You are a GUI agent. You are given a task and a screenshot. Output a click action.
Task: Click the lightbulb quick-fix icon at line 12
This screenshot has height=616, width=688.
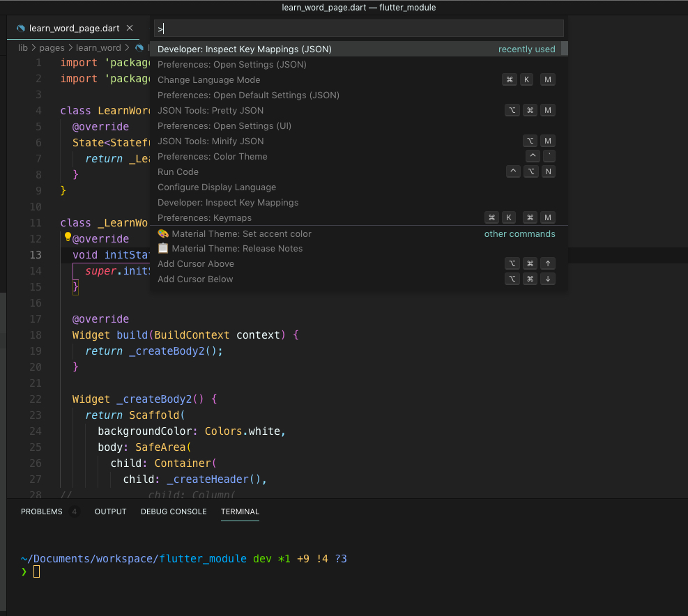click(x=68, y=237)
